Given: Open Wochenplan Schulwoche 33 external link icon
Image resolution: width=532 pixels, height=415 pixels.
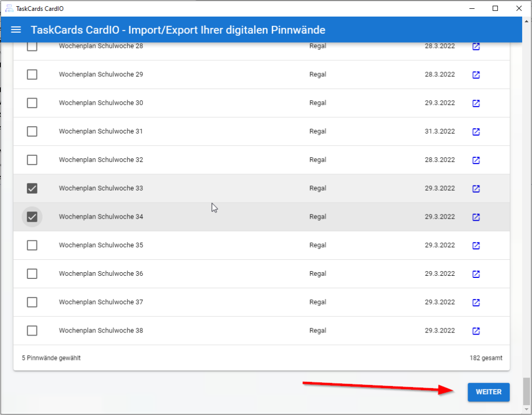Looking at the screenshot, I should [476, 189].
